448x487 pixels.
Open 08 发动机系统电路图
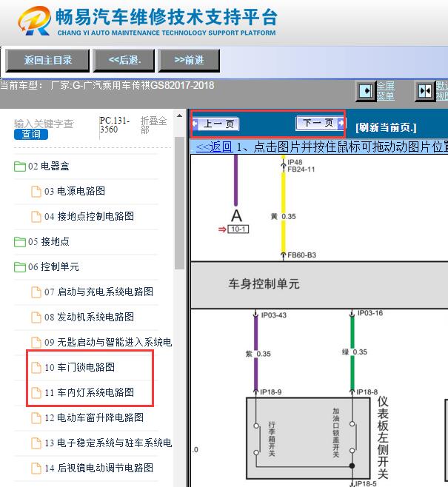pos(89,317)
